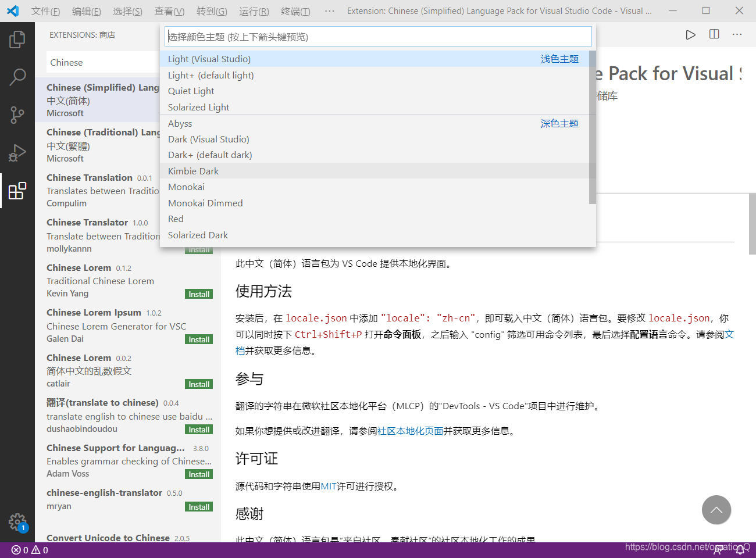Install chinese-english-translator extension
The width and height of the screenshot is (756, 558).
(x=199, y=507)
